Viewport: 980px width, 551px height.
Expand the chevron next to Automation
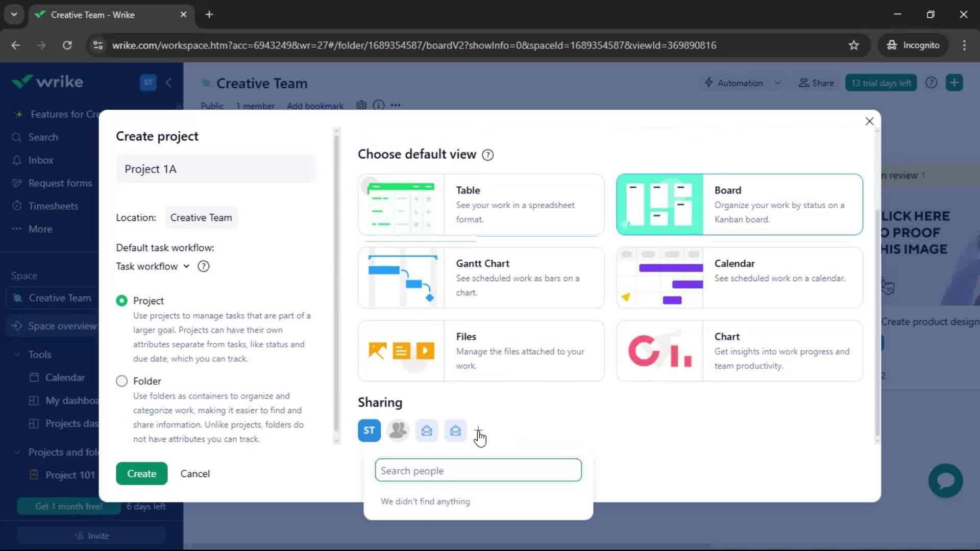pyautogui.click(x=777, y=83)
